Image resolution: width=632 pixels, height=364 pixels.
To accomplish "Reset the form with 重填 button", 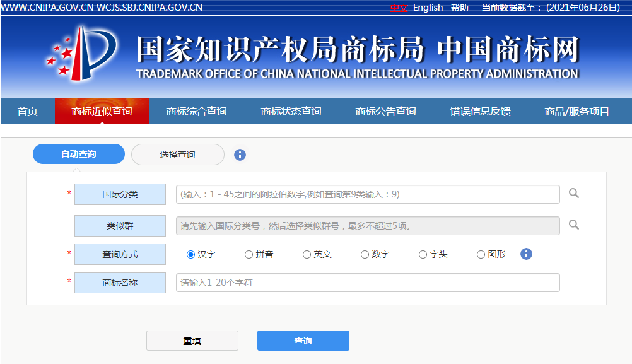I will point(192,340).
